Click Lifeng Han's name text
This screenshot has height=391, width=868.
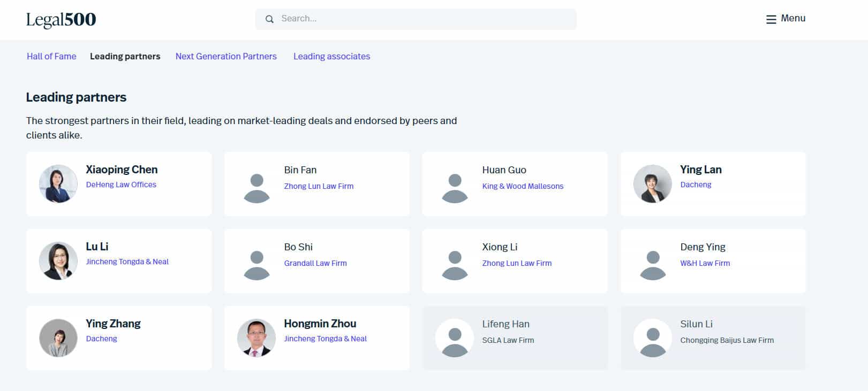coord(506,324)
